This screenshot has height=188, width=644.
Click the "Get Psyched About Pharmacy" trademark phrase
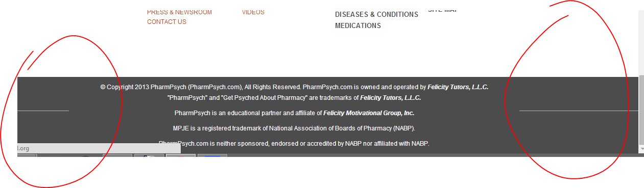coord(264,98)
